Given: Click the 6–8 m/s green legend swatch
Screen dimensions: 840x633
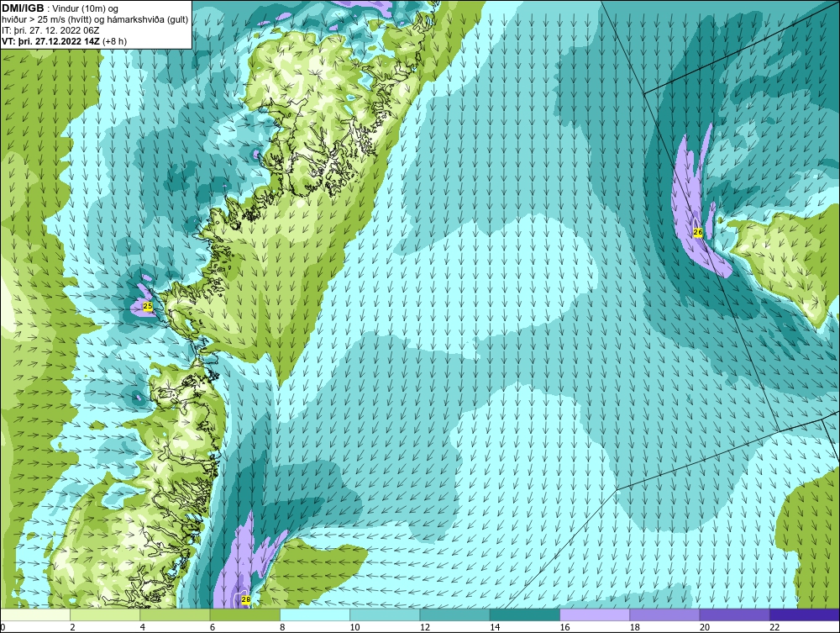Looking at the screenshot, I should tap(244, 615).
